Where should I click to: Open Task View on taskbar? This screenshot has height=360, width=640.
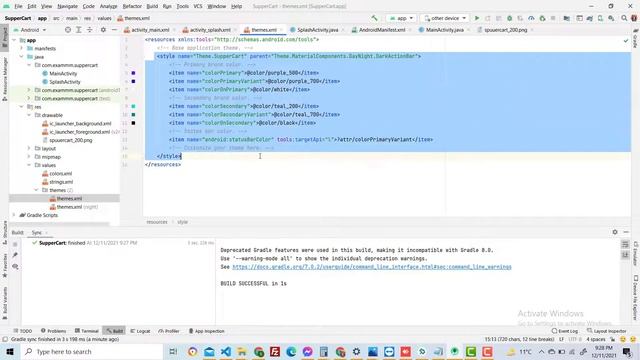173,351
